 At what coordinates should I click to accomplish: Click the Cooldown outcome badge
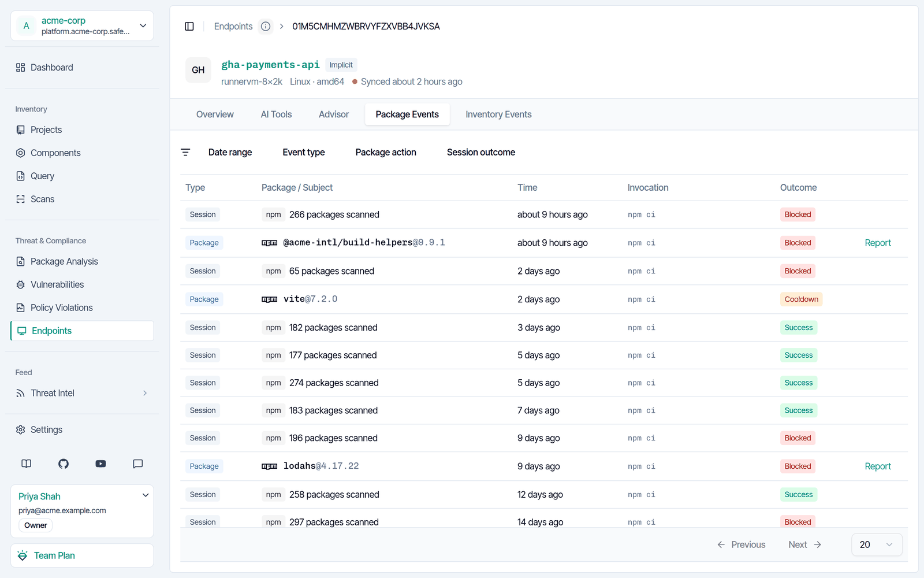[801, 299]
